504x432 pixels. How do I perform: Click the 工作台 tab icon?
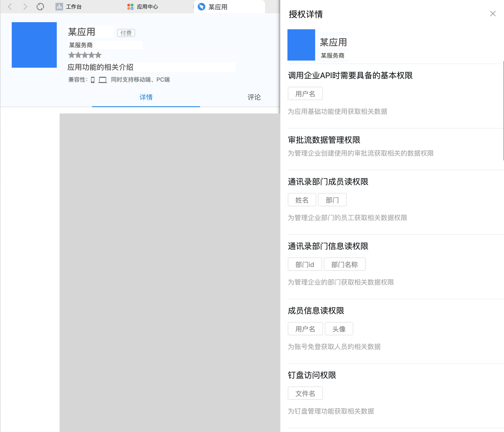point(59,7)
